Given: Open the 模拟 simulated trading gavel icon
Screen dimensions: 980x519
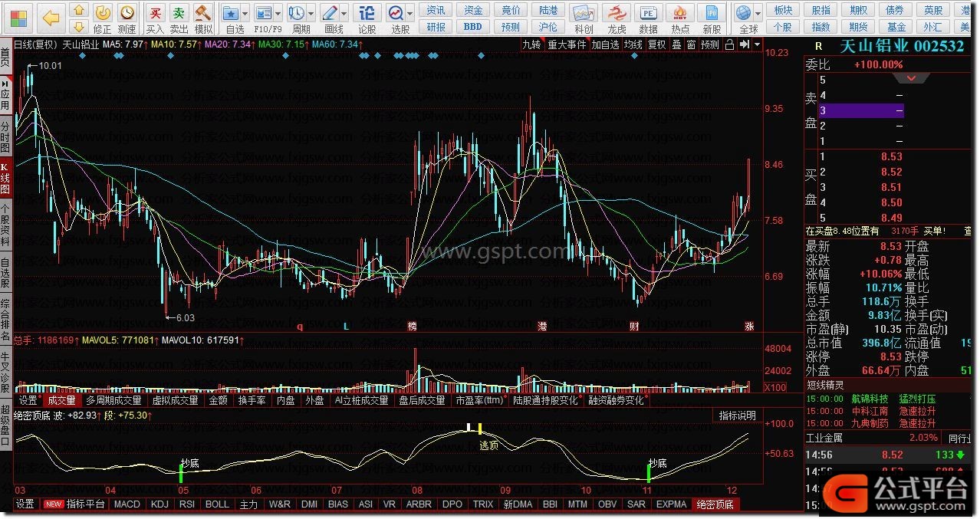Looking at the screenshot, I should point(203,18).
